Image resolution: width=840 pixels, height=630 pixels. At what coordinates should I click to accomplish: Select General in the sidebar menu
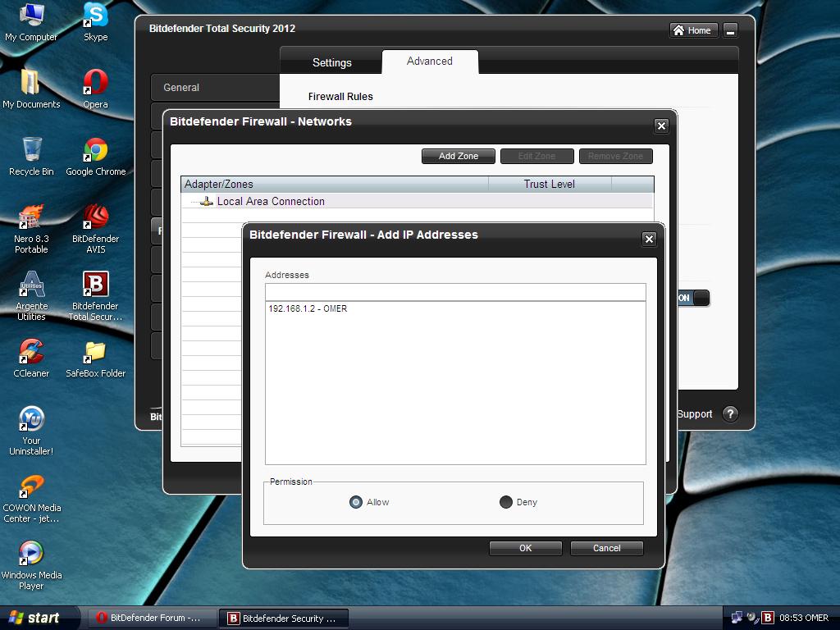pyautogui.click(x=216, y=87)
